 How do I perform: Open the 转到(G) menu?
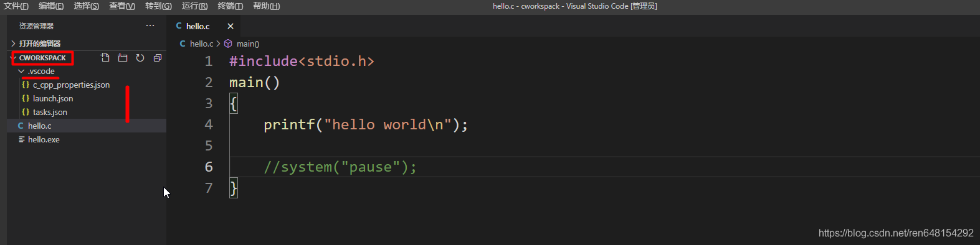[158, 6]
